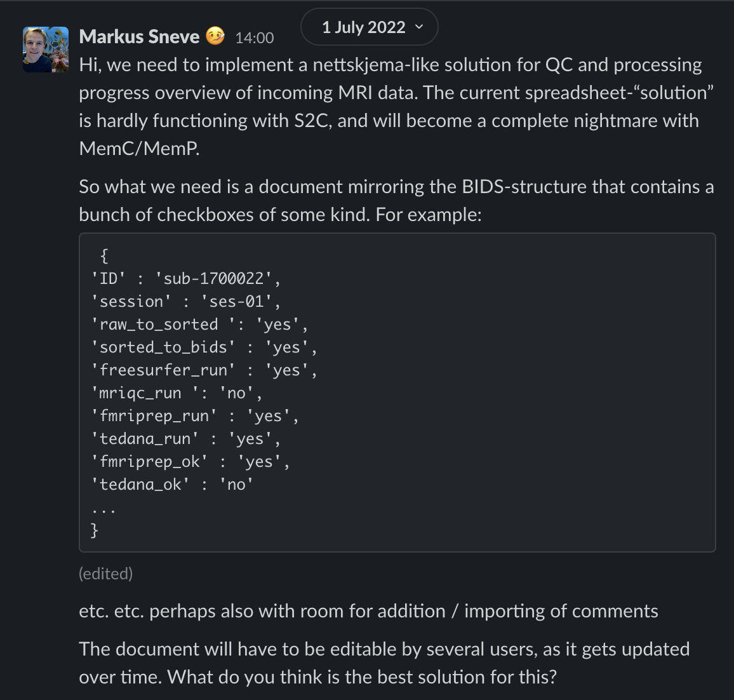Click the chevron in the date pill
Screen dimensions: 734x700
click(418, 27)
